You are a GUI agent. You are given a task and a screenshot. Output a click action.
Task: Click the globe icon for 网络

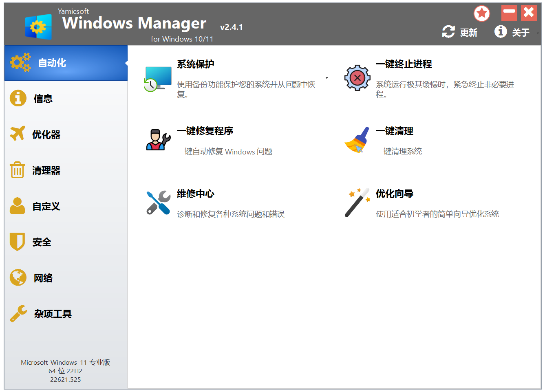click(18, 277)
